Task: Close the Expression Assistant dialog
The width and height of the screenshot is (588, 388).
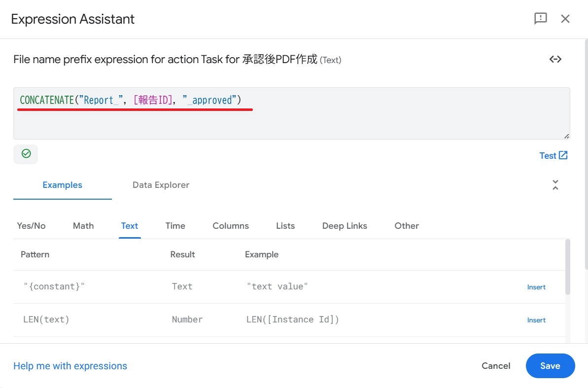Action: coord(565,19)
